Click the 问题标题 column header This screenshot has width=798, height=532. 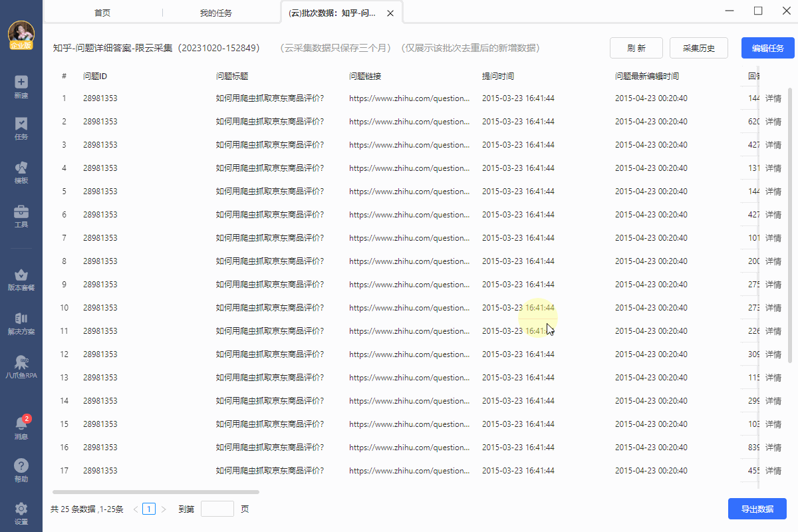[x=232, y=76]
